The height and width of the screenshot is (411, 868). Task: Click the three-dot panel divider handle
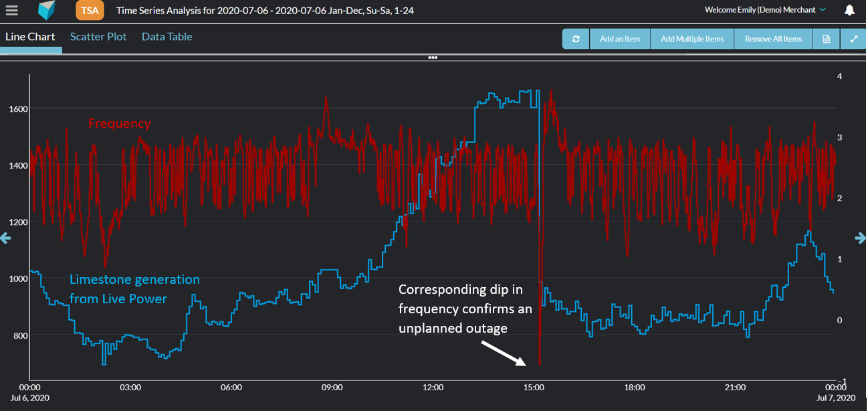tap(433, 58)
